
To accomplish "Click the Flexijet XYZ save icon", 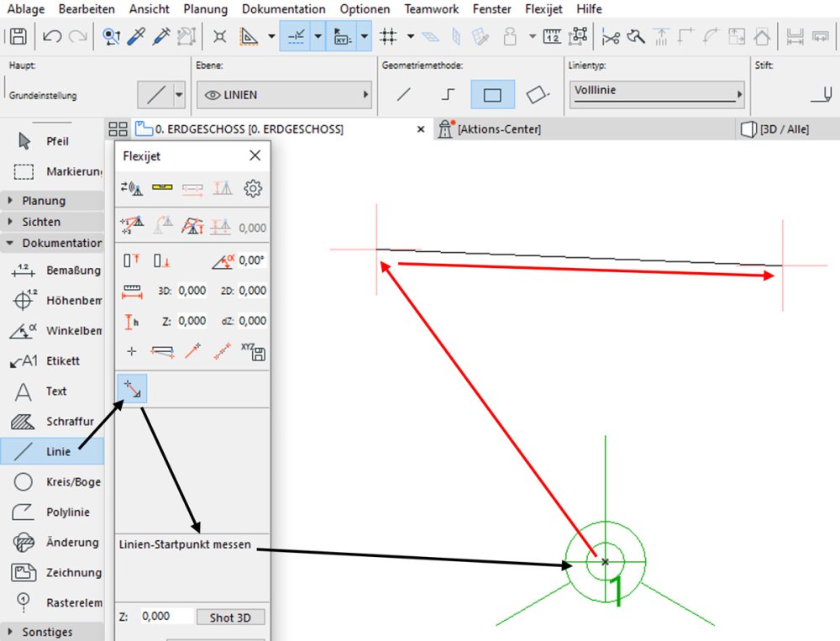I will pos(253,352).
